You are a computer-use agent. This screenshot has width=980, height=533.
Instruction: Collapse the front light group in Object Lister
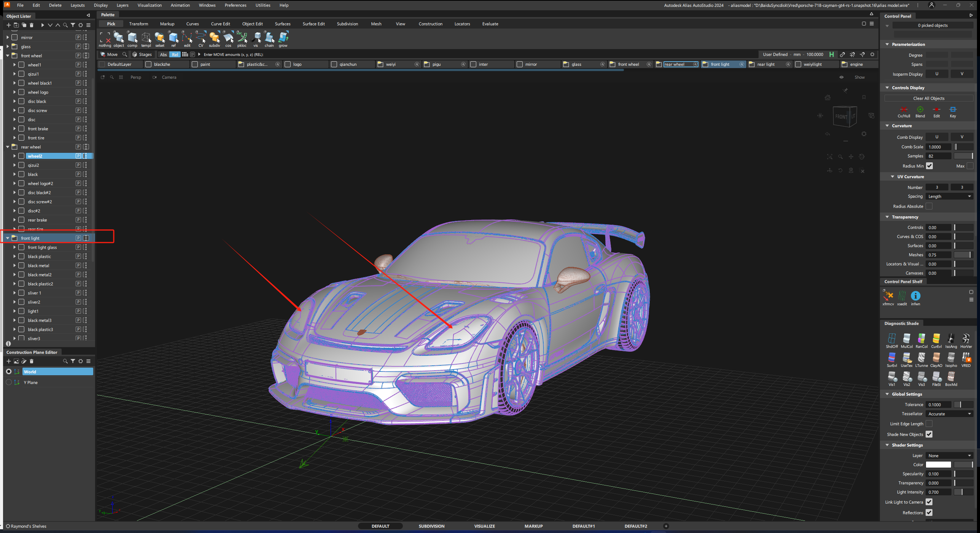tap(7, 238)
